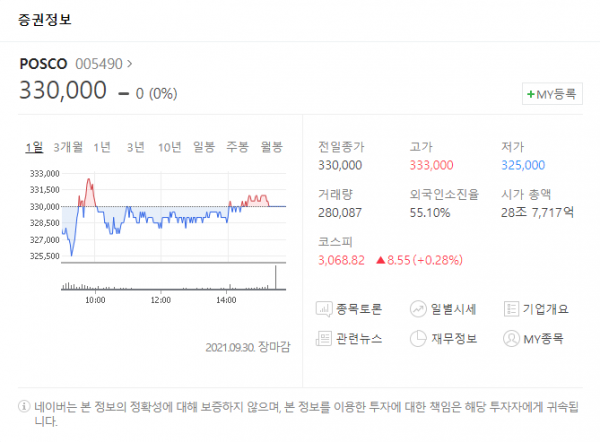Screen dimensions: 600x442
Task: Click the 코스피 index value 3,068.82
Action: click(x=341, y=260)
